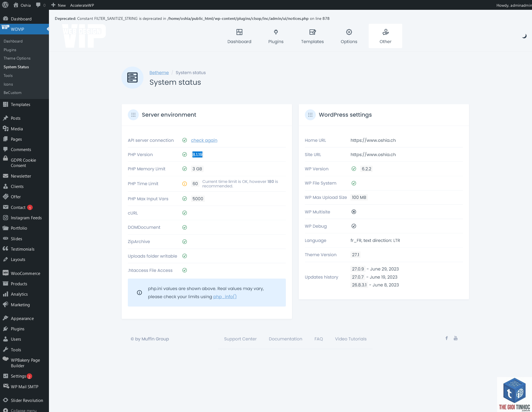Click the WordPress settings grid icon
Viewport: 532px width, 412px height.
coord(310,115)
